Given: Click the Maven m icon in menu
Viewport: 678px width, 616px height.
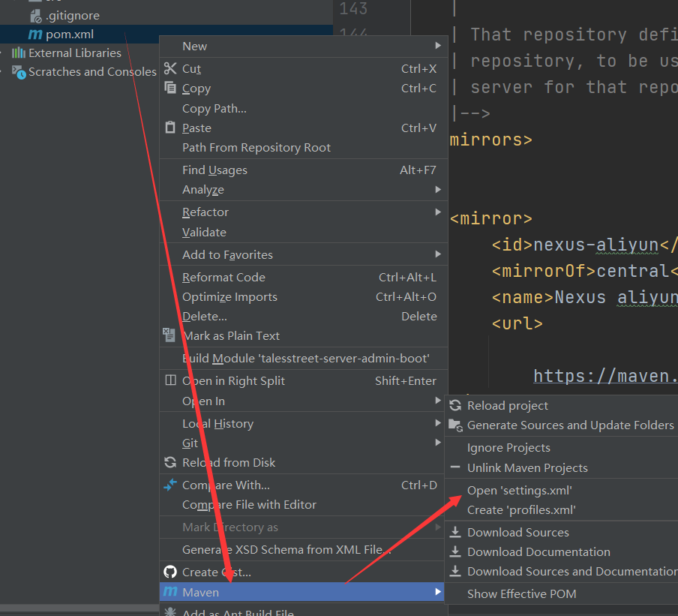Looking at the screenshot, I should pos(170,591).
